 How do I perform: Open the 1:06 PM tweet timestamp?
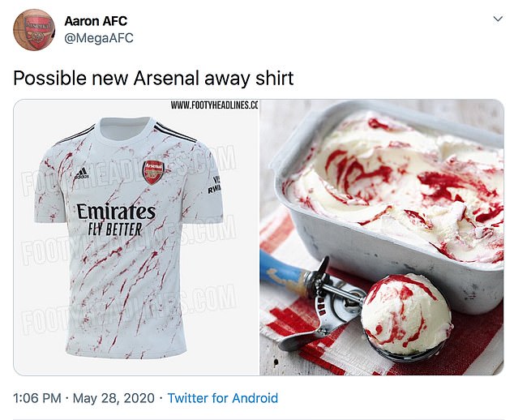point(37,398)
